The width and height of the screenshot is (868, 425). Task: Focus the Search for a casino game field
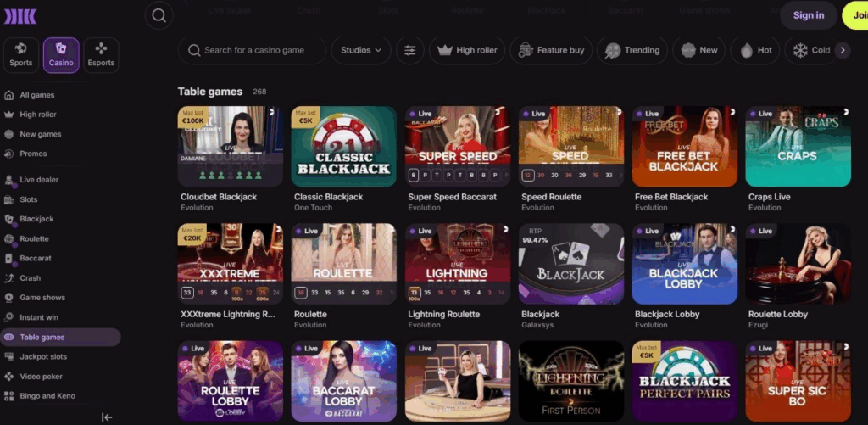pyautogui.click(x=252, y=50)
